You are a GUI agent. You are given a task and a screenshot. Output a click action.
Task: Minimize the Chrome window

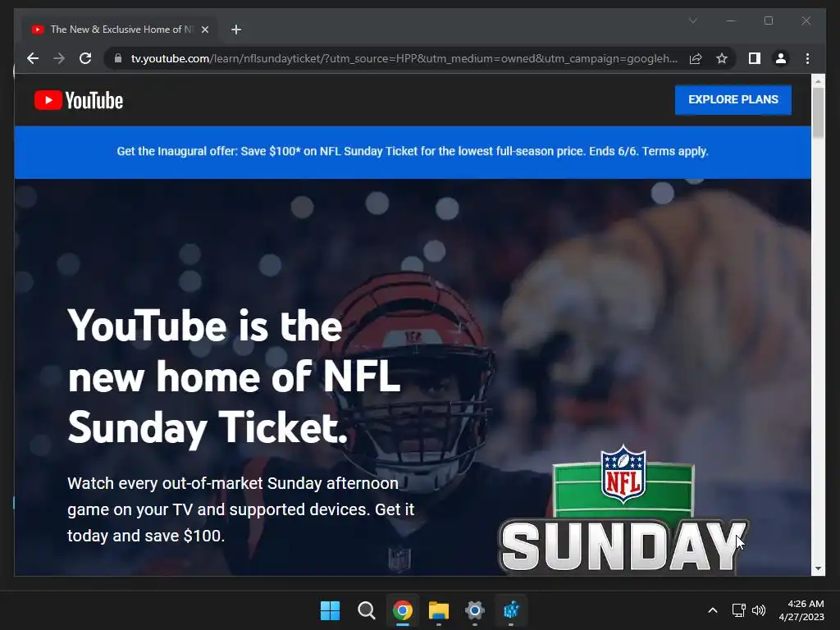tap(731, 21)
